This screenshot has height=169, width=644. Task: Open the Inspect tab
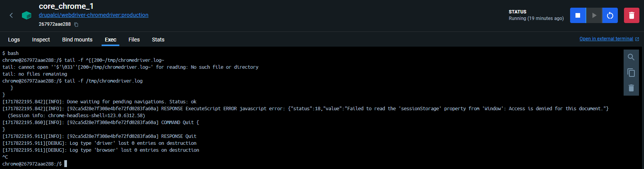pyautogui.click(x=41, y=40)
